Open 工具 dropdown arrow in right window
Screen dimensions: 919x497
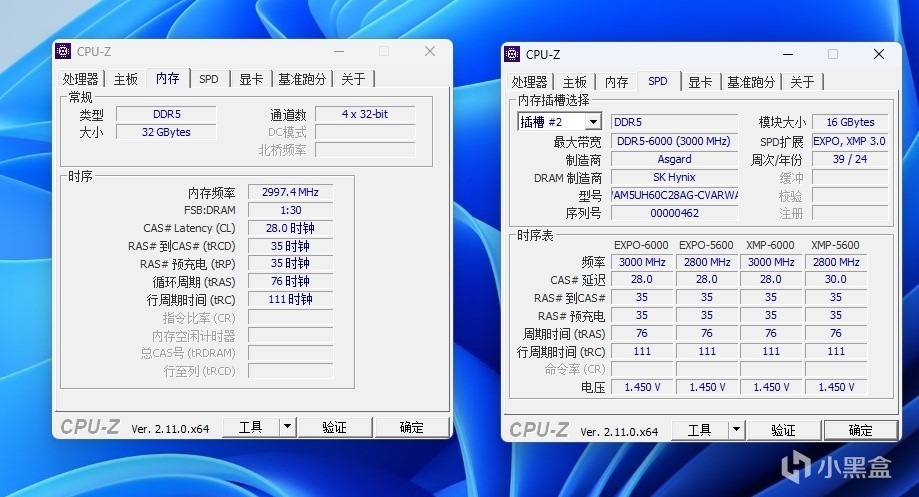click(x=737, y=430)
